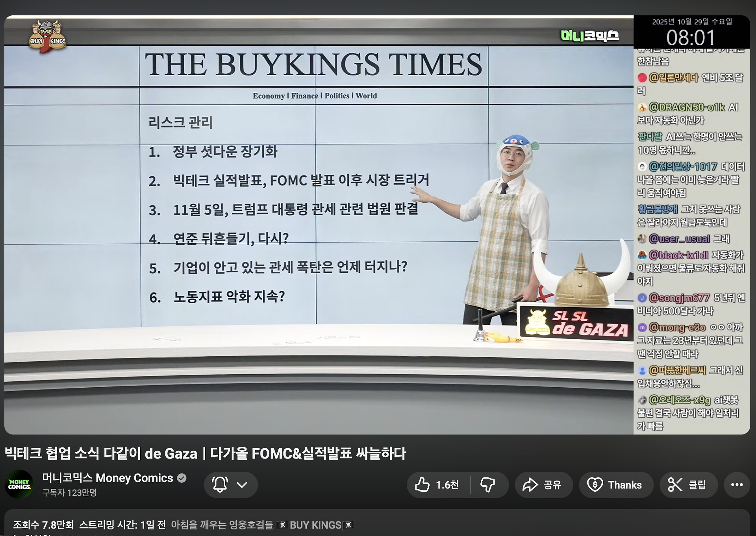Click the notification bell icon
The height and width of the screenshot is (536, 756).
tap(220, 484)
